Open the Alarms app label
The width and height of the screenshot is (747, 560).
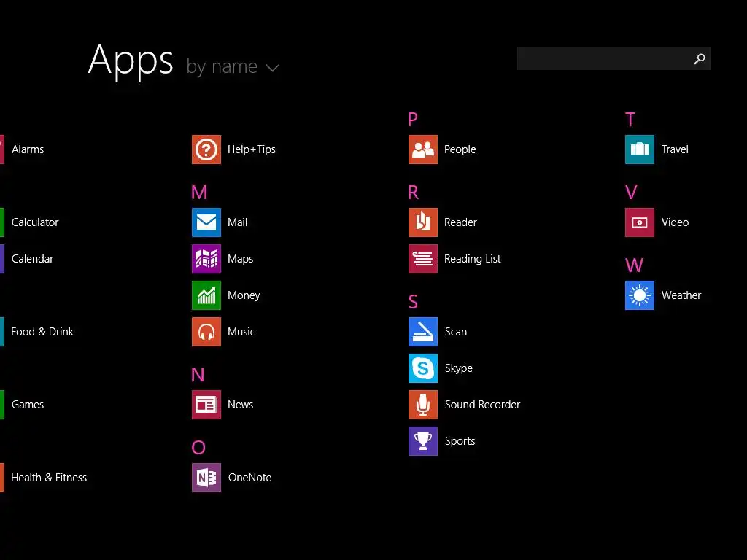[28, 149]
